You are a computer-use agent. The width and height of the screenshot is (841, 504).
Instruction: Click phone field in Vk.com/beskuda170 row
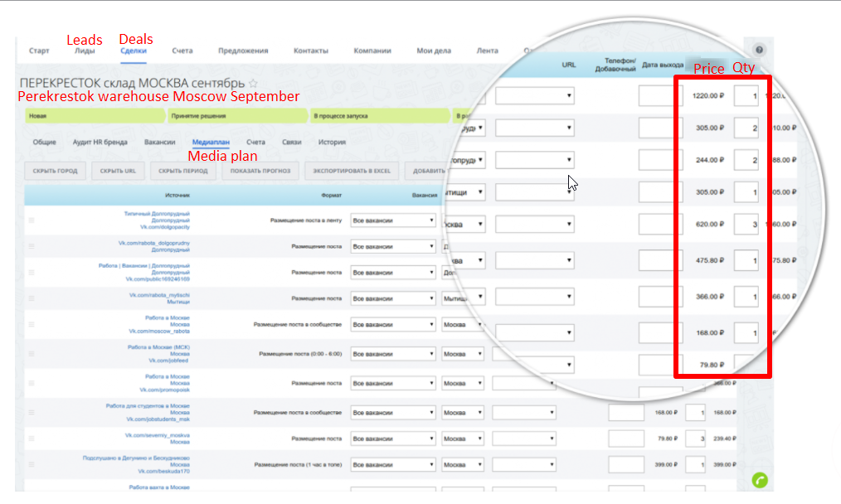click(x=626, y=465)
